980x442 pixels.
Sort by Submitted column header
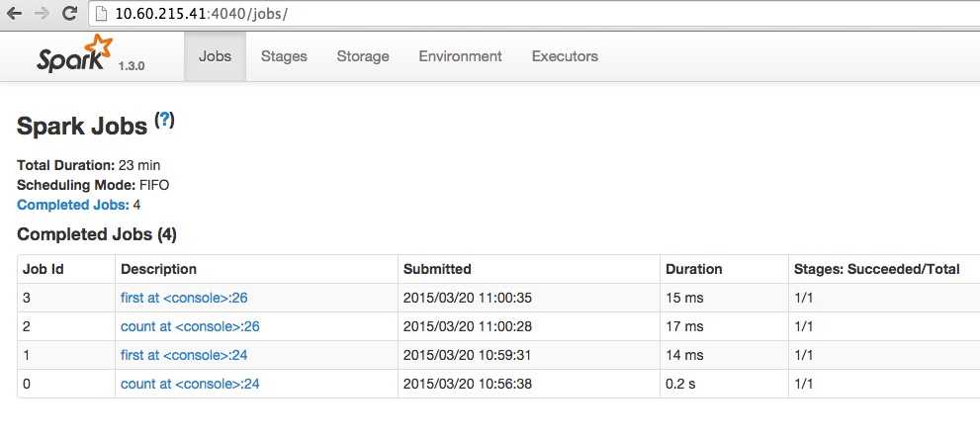coord(437,269)
